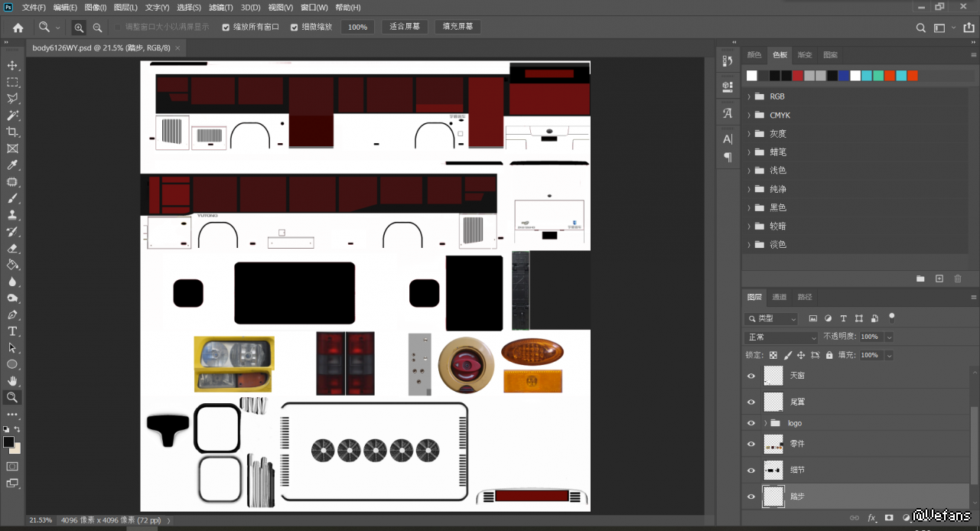The height and width of the screenshot is (531, 980).
Task: Select the Move tool
Action: pyautogui.click(x=12, y=65)
